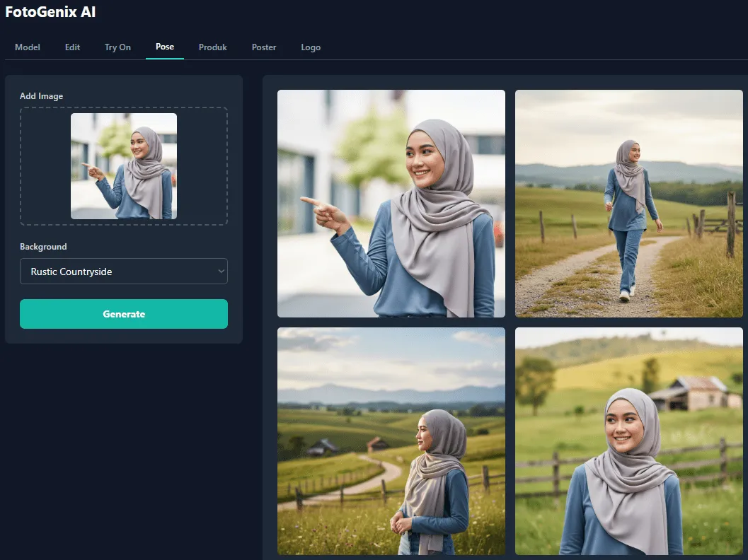The height and width of the screenshot is (560, 748).
Task: View the walking-on-path countryside result
Action: coord(628,203)
